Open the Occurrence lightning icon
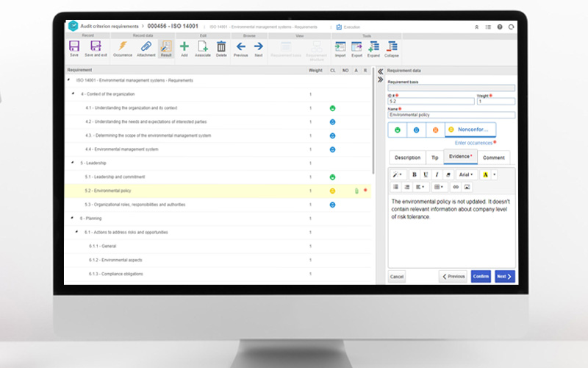The height and width of the screenshot is (368, 588). click(x=123, y=47)
